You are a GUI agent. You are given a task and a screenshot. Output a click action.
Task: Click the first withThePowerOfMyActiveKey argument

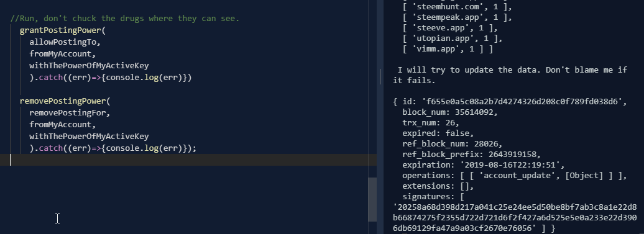point(89,66)
